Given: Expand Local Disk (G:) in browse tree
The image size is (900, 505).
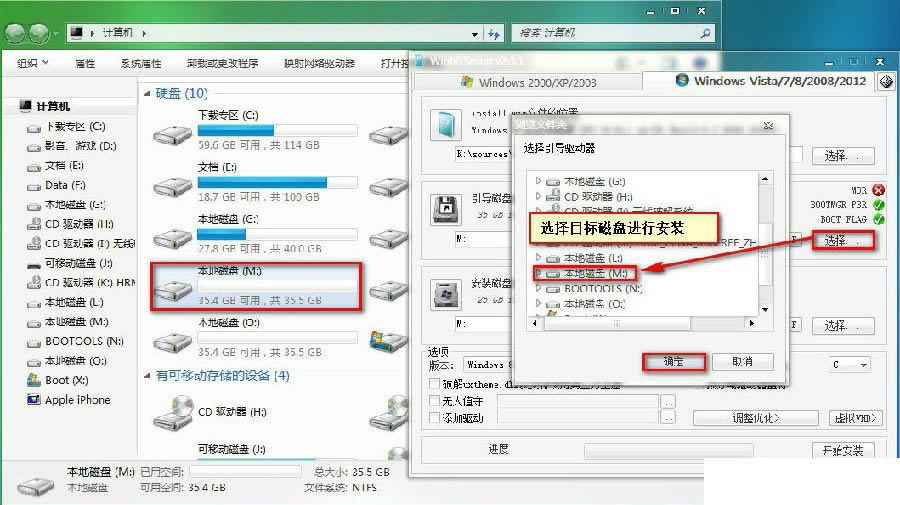Looking at the screenshot, I should coord(538,181).
